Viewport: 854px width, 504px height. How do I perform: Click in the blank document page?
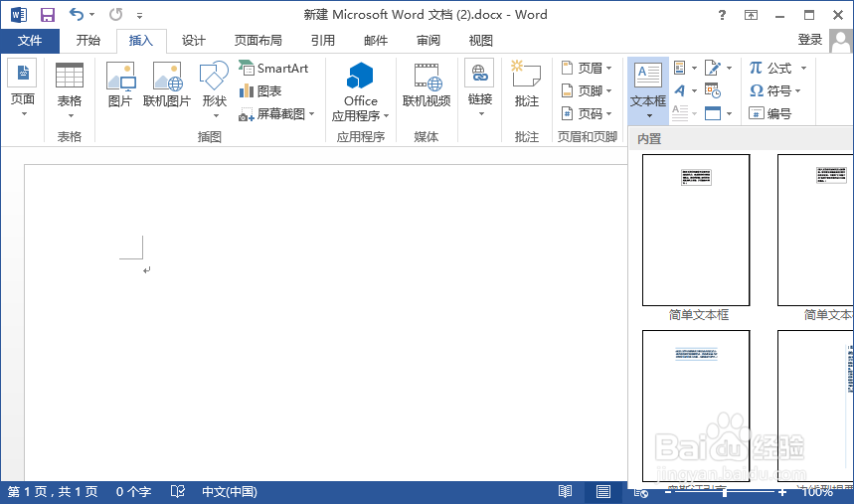point(326,322)
